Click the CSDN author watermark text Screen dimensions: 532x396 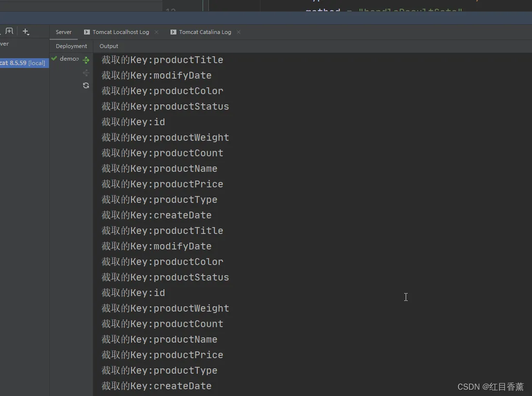[491, 387]
